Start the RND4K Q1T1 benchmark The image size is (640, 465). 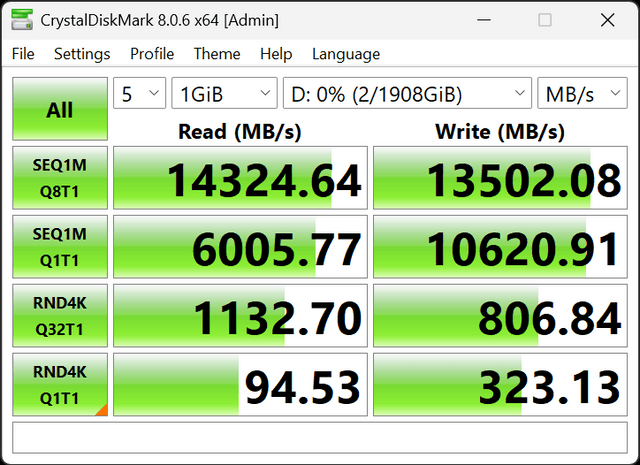pos(60,385)
